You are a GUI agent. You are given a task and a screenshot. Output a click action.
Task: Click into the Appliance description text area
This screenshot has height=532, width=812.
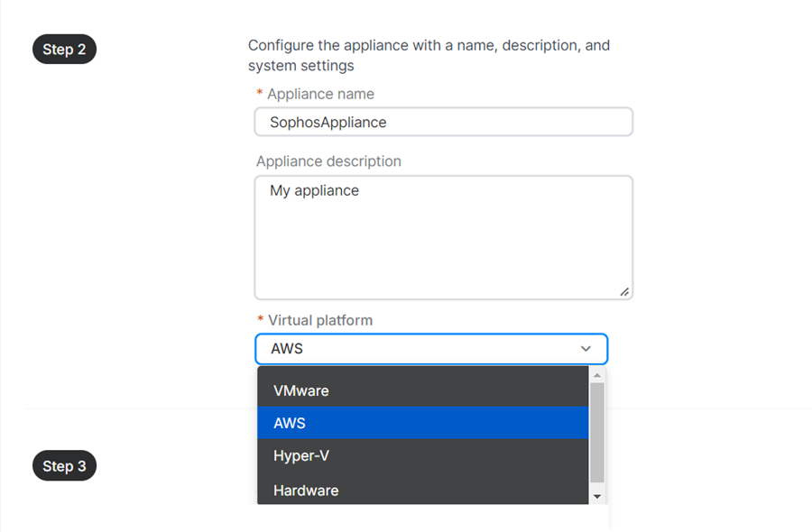click(443, 236)
